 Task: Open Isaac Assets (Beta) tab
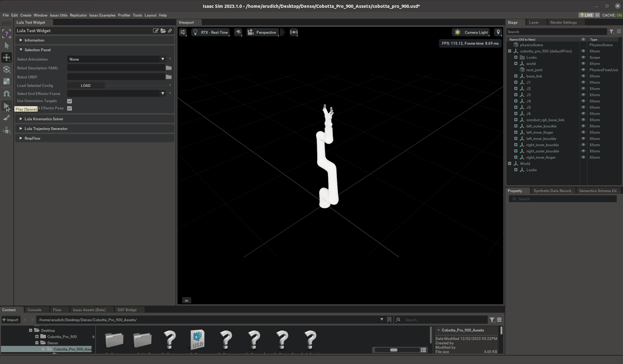point(89,310)
